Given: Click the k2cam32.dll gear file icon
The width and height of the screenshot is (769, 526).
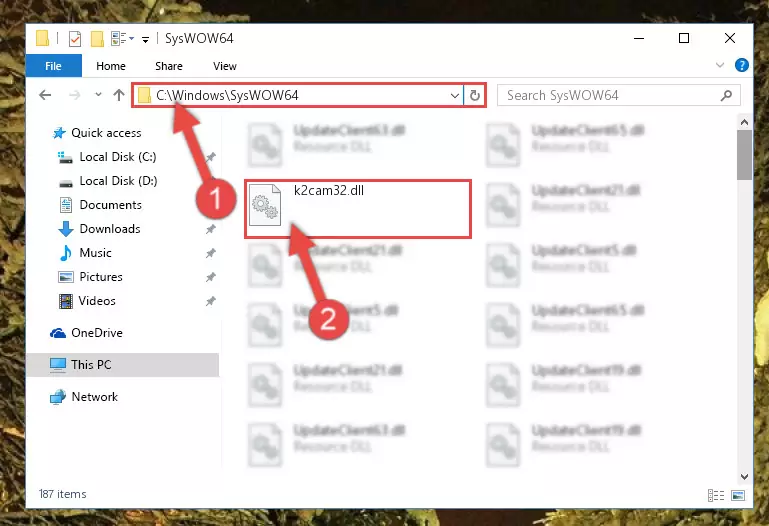Looking at the screenshot, I should coord(265,205).
